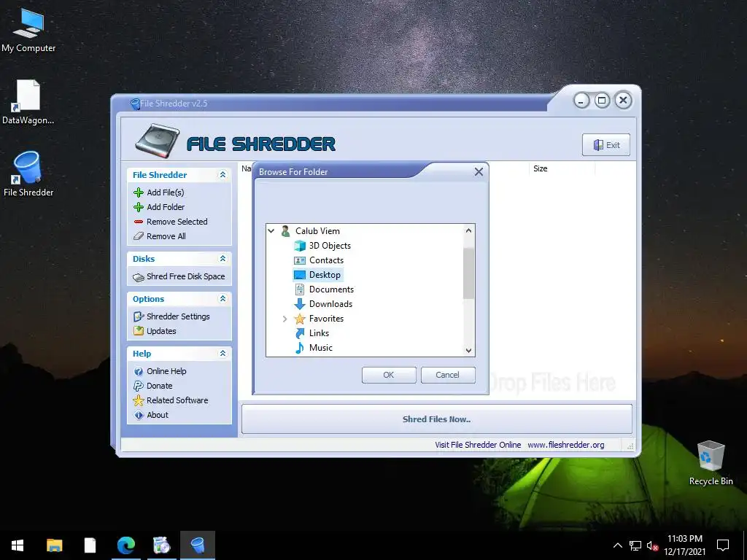Click the green plus icon beside Add File(s)
This screenshot has height=560, width=747.
[138, 192]
